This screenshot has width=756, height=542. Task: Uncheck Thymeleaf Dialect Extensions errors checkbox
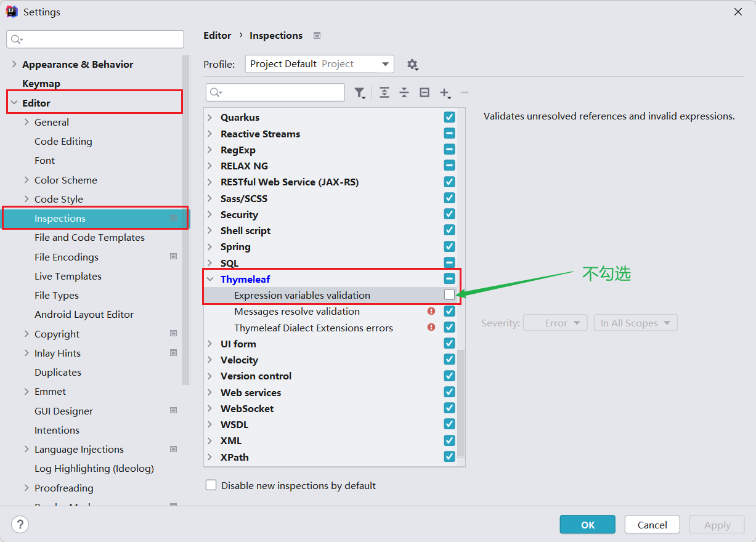[449, 327]
